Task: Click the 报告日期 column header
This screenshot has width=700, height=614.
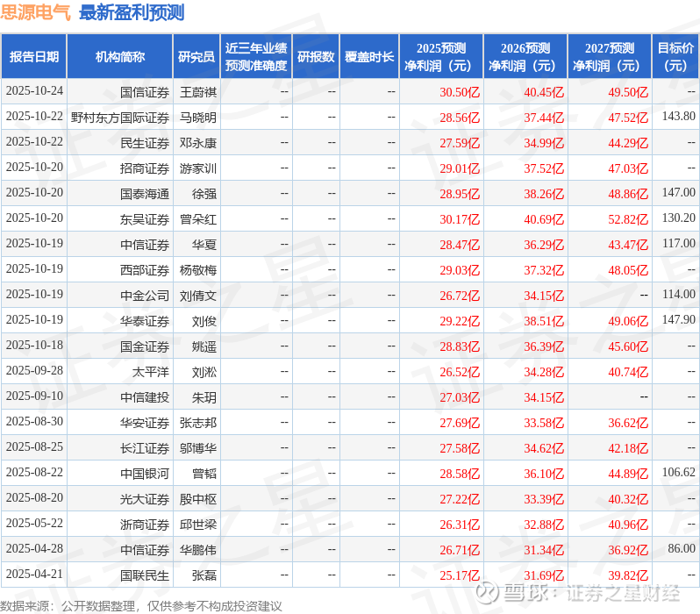Action: tap(34, 57)
